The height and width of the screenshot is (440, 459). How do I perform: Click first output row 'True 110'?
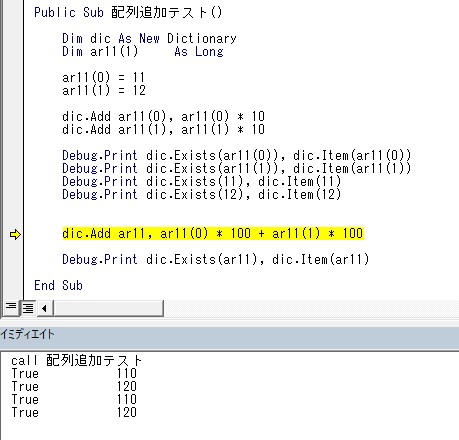coord(74,373)
